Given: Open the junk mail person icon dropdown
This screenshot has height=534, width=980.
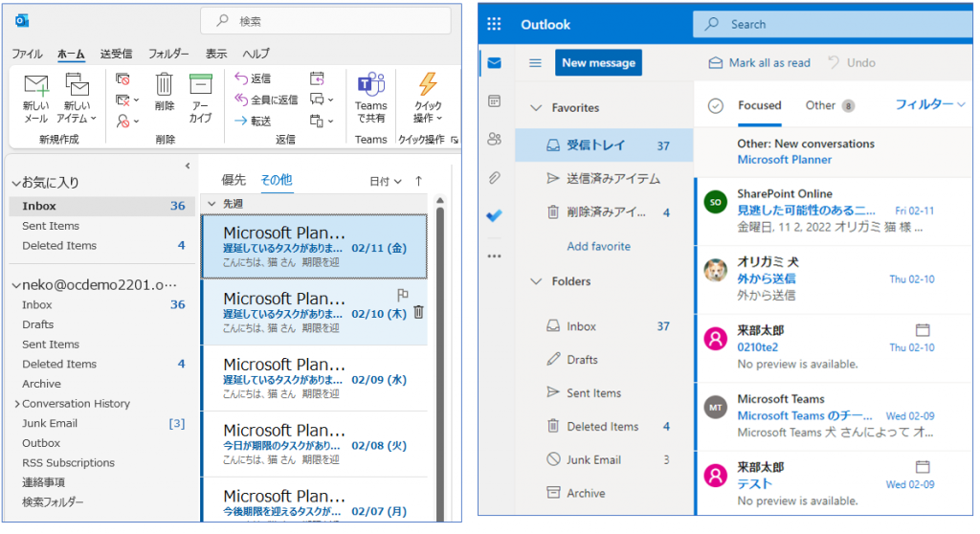Looking at the screenshot, I should pos(127,122).
